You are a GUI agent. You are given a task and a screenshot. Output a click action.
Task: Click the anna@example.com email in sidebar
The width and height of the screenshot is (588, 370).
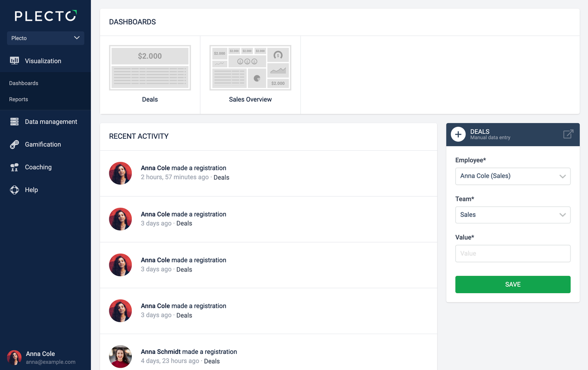point(51,362)
